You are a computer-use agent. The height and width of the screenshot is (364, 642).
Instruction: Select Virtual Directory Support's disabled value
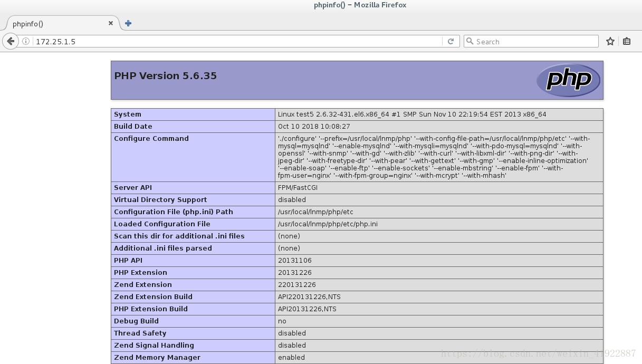click(292, 199)
